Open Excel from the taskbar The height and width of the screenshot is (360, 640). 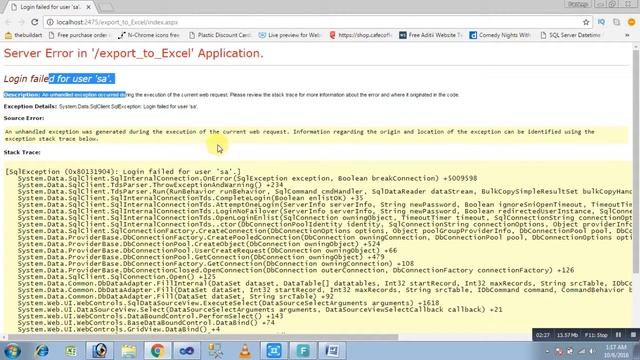pos(71,351)
